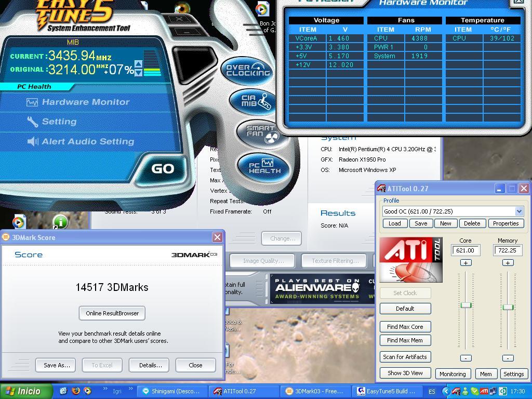Click the Default button in ATITool

click(x=405, y=309)
